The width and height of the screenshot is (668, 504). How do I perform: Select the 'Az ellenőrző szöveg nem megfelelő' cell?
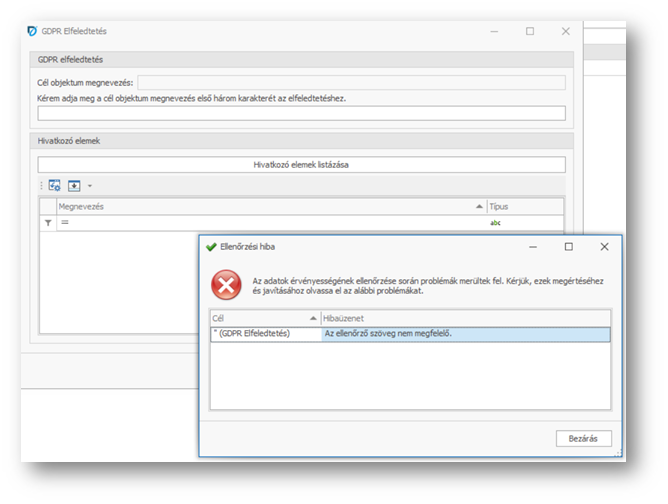pyautogui.click(x=465, y=334)
